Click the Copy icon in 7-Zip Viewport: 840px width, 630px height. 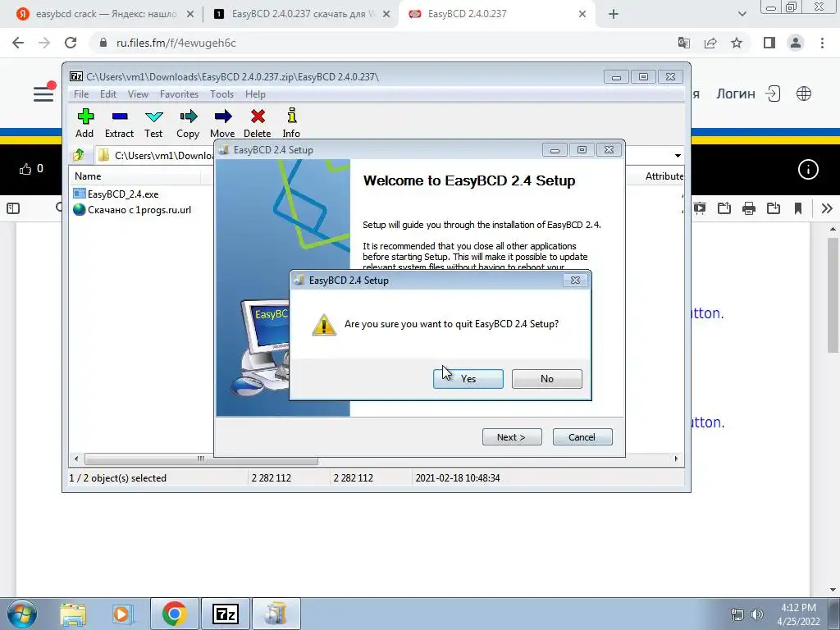coord(188,123)
